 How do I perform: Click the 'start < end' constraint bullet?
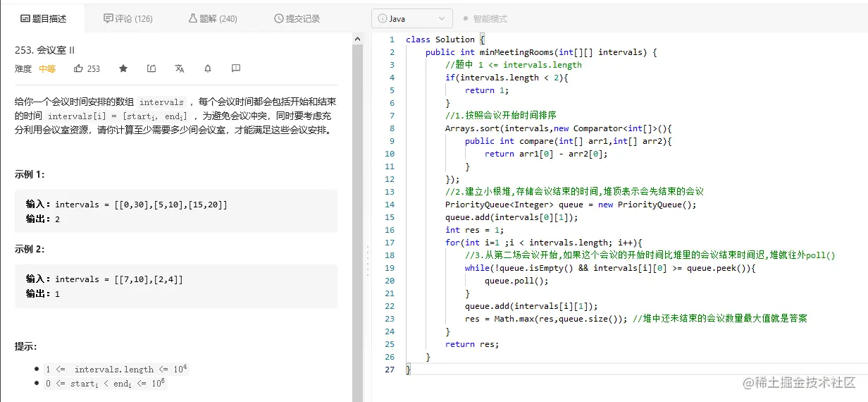click(106, 384)
